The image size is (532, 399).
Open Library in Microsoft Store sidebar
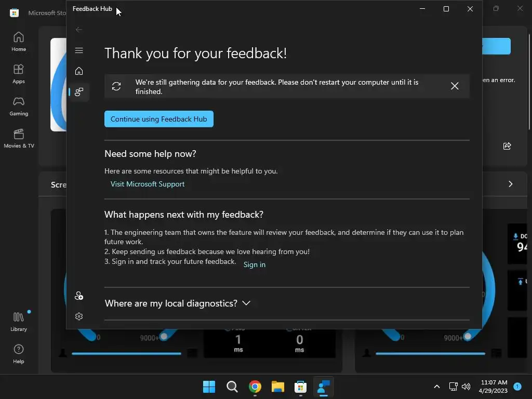click(19, 322)
